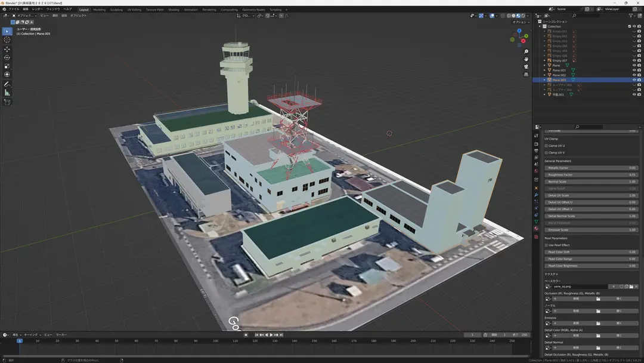Click the camera view icon in viewport

526,67
